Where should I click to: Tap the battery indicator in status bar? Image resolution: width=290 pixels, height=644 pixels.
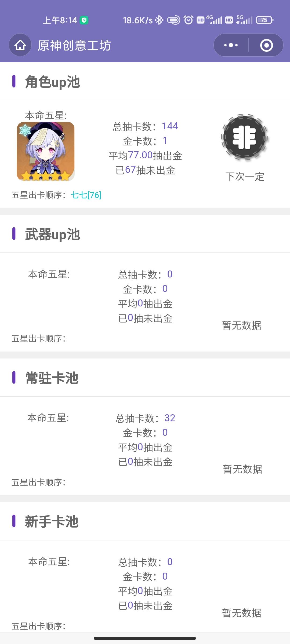click(x=265, y=20)
